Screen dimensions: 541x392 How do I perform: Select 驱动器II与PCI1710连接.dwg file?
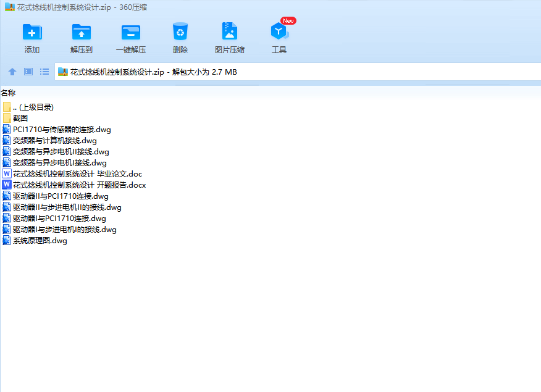tap(55, 196)
